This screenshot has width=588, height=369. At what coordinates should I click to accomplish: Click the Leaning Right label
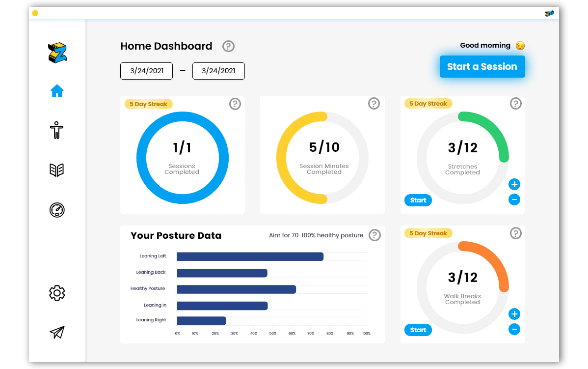click(x=151, y=320)
